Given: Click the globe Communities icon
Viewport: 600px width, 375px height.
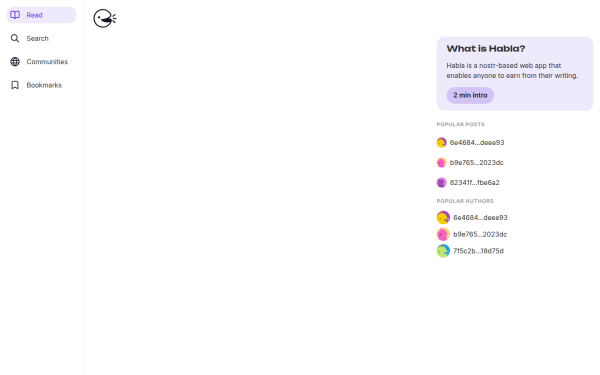Looking at the screenshot, I should pyautogui.click(x=15, y=62).
